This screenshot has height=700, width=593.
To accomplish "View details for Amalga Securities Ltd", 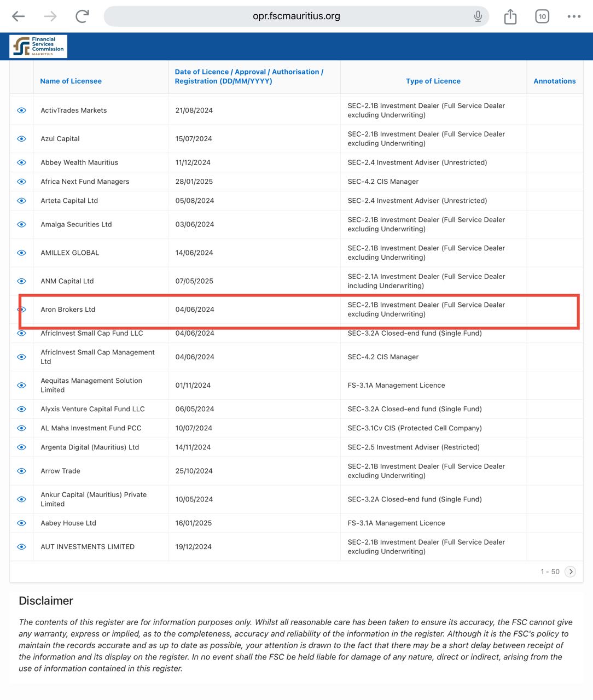I will coord(22,224).
